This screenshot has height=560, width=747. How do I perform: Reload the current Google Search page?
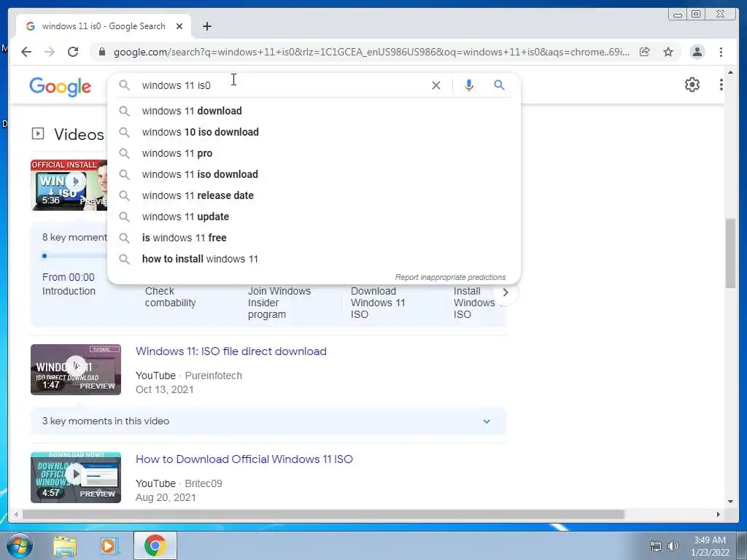pyautogui.click(x=73, y=52)
